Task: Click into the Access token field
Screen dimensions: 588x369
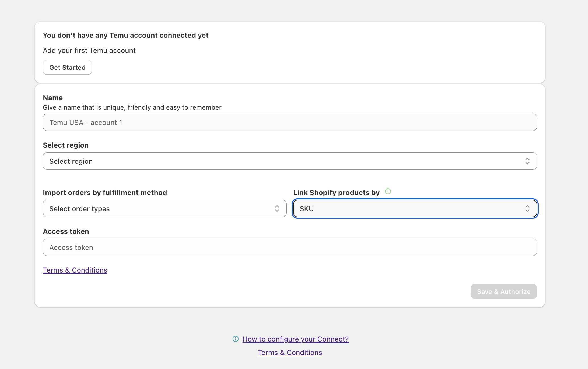Action: pyautogui.click(x=290, y=248)
